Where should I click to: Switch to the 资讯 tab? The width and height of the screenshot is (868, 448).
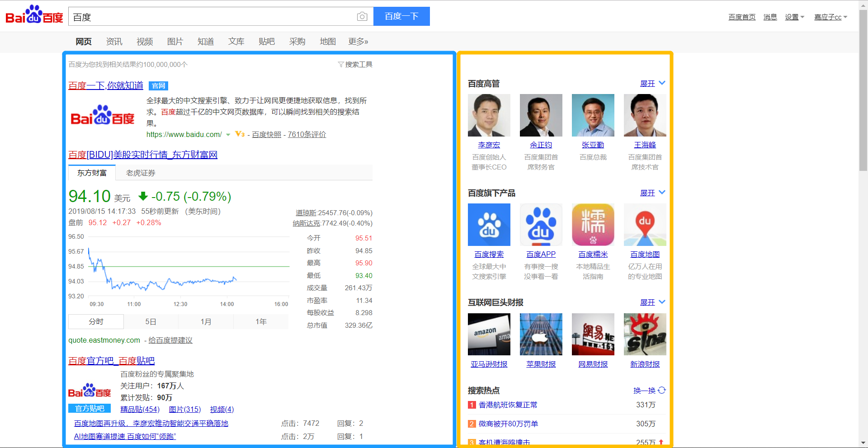coord(114,42)
